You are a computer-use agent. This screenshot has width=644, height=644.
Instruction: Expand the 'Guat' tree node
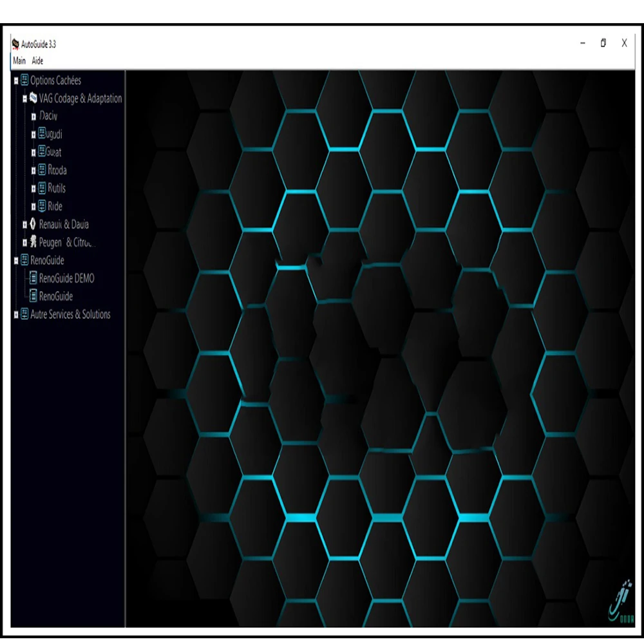(33, 153)
